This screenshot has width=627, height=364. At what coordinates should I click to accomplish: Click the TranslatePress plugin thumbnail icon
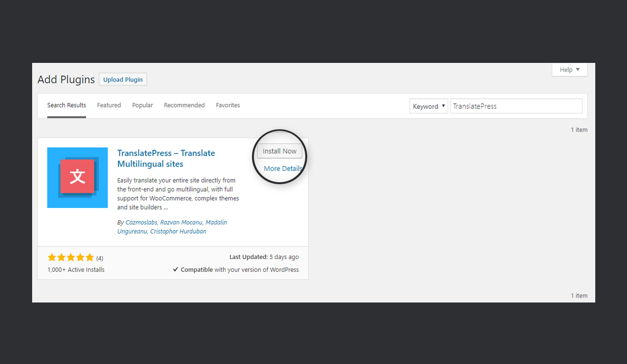click(x=77, y=177)
